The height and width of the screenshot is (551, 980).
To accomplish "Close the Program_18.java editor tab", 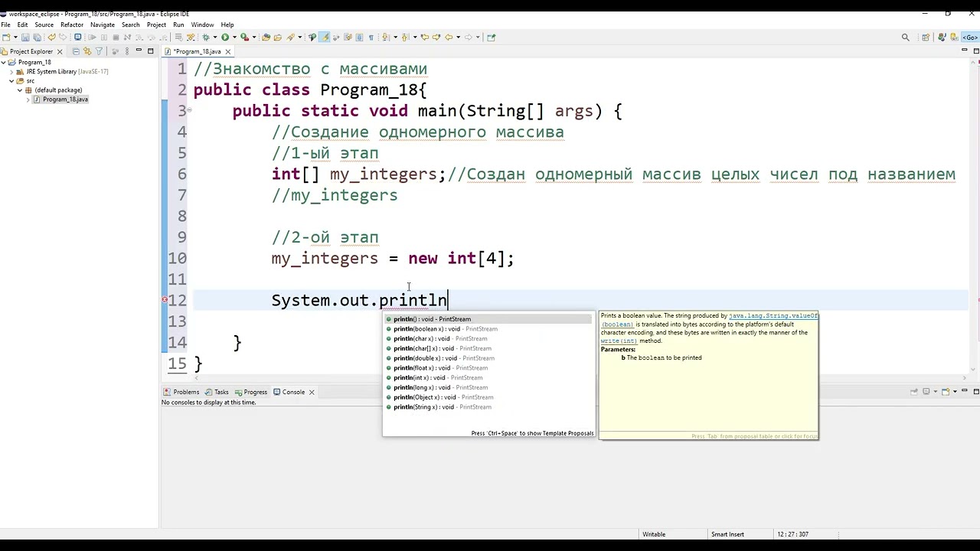I will coord(228,51).
